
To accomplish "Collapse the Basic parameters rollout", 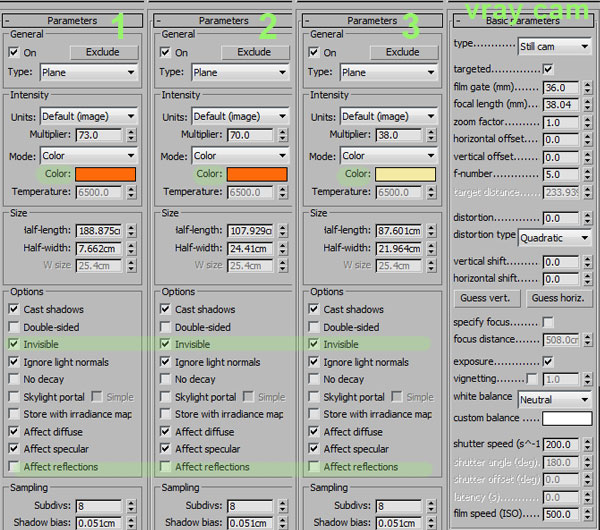I will tap(523, 21).
